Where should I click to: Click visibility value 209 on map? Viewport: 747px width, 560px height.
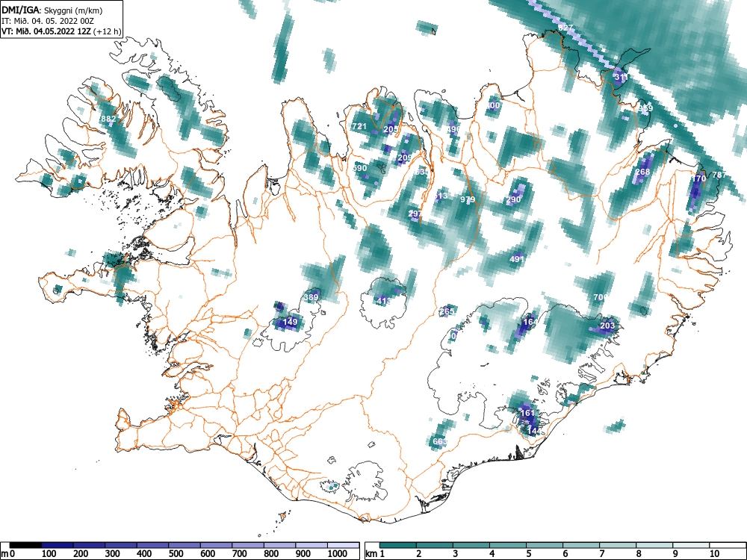click(x=404, y=158)
